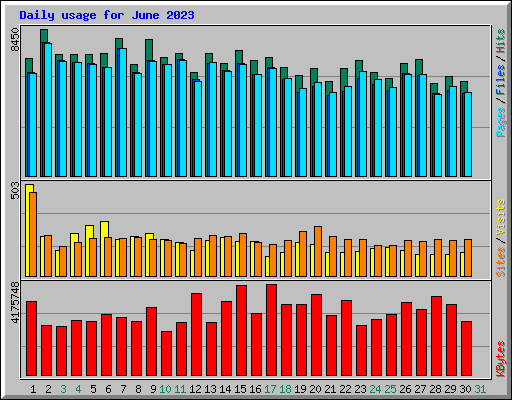Click day 20 on the x-axis
512x400 pixels.
pyautogui.click(x=315, y=389)
